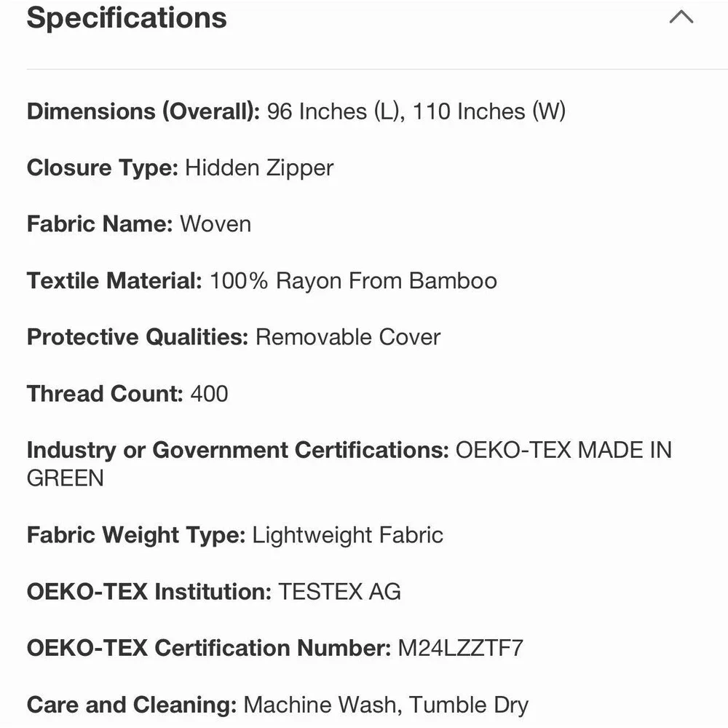Click the 100% Rayon From Bamboo text
This screenshot has width=728, height=728.
click(x=354, y=280)
